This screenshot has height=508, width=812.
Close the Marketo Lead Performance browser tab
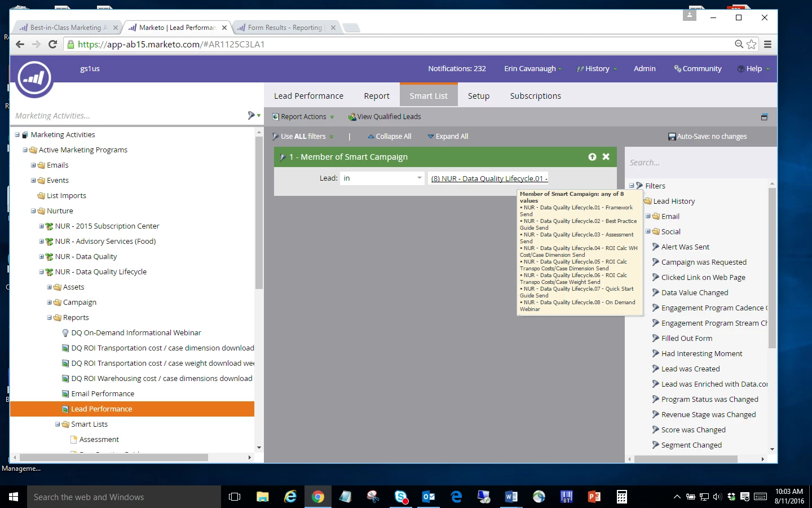coord(224,28)
